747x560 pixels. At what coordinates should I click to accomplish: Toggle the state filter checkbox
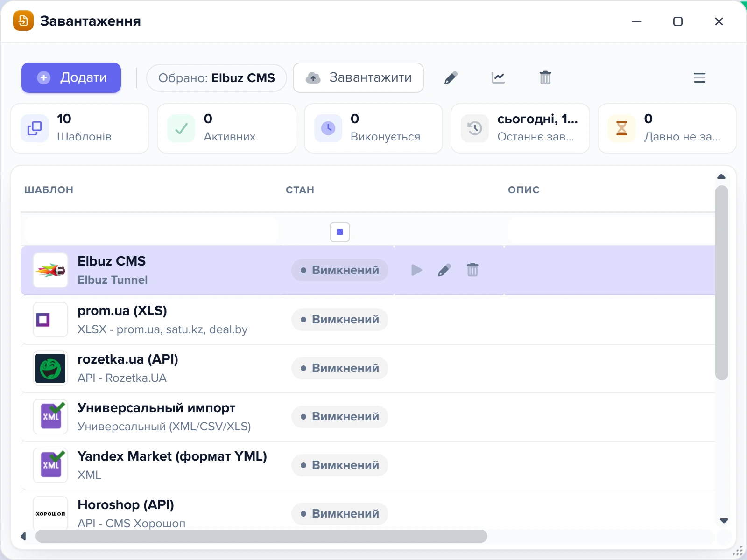(x=340, y=232)
